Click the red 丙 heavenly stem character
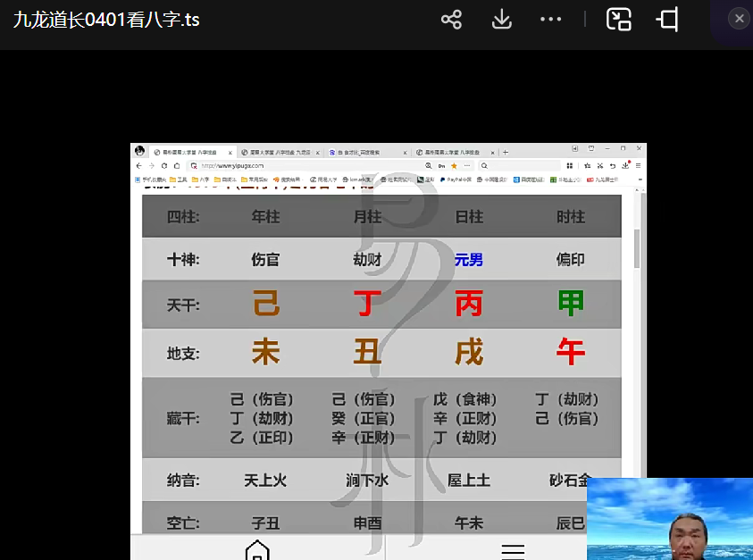This screenshot has width=753, height=560. click(469, 304)
